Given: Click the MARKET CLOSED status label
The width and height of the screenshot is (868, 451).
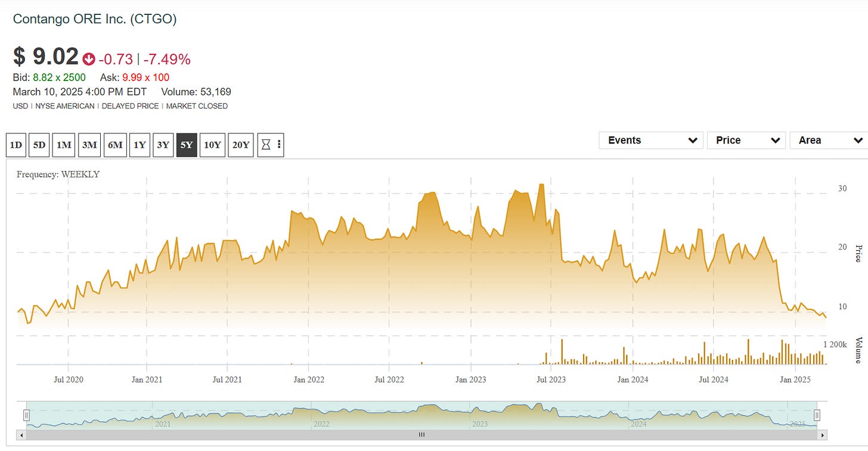Looking at the screenshot, I should [197, 106].
